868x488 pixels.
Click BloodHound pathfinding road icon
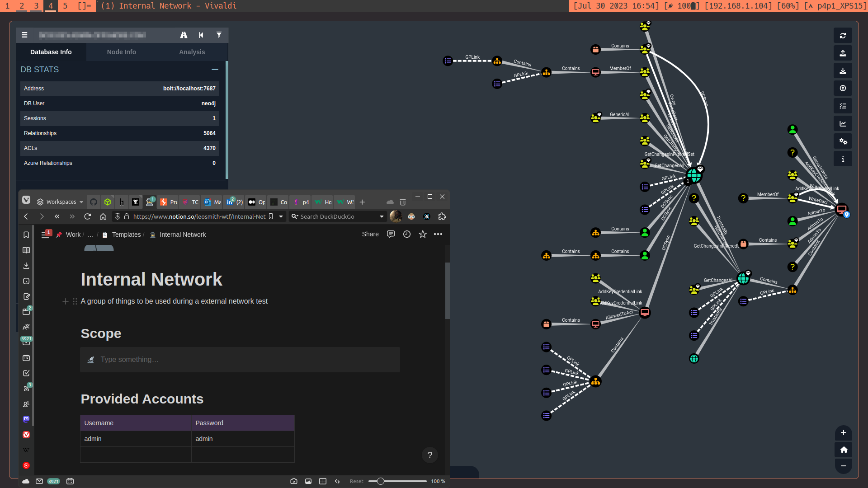point(184,35)
